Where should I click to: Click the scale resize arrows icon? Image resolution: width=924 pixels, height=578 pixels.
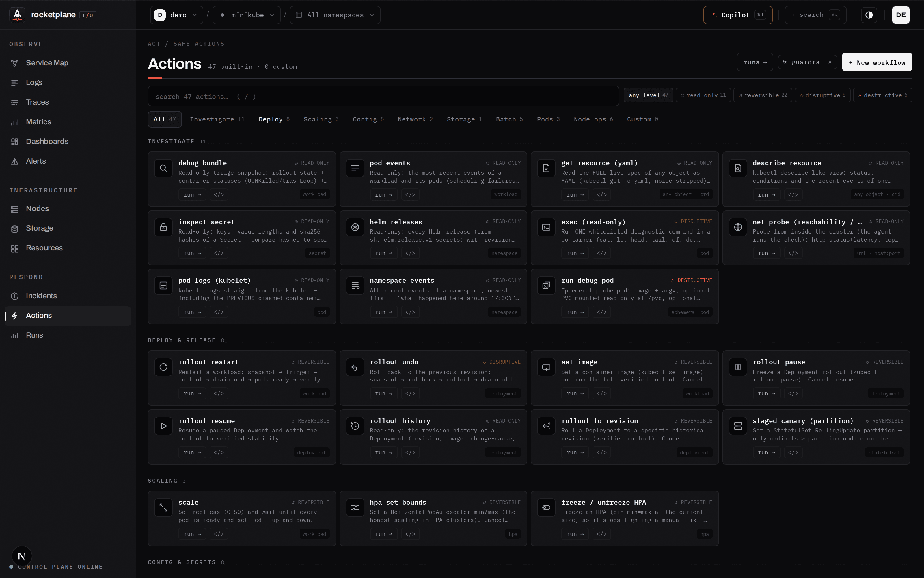coord(163,508)
